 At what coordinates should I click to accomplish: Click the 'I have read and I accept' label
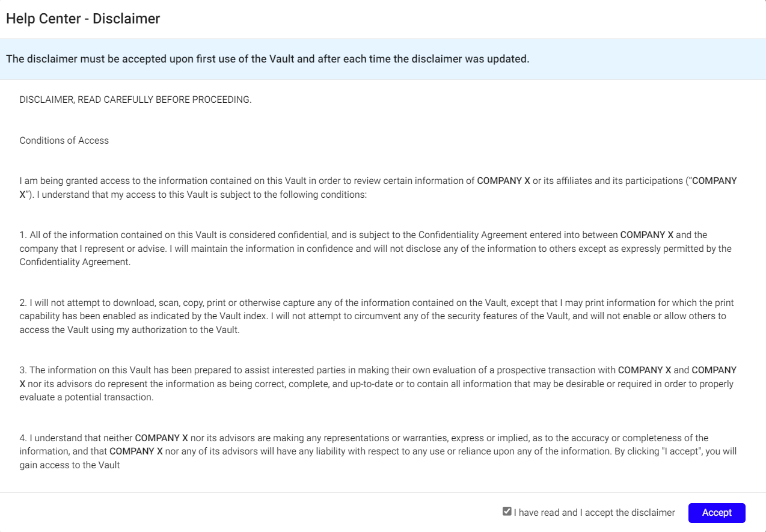[x=594, y=513]
